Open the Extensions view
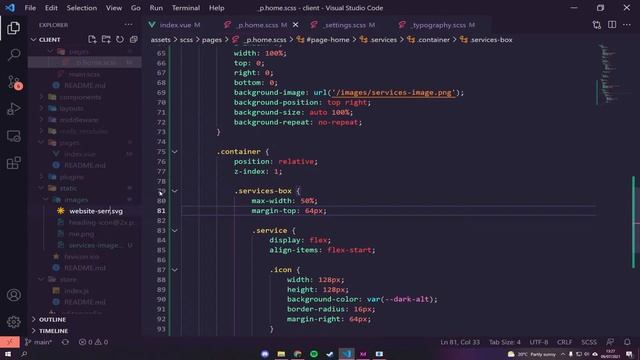Image resolution: width=640 pixels, height=360 pixels. point(13,163)
